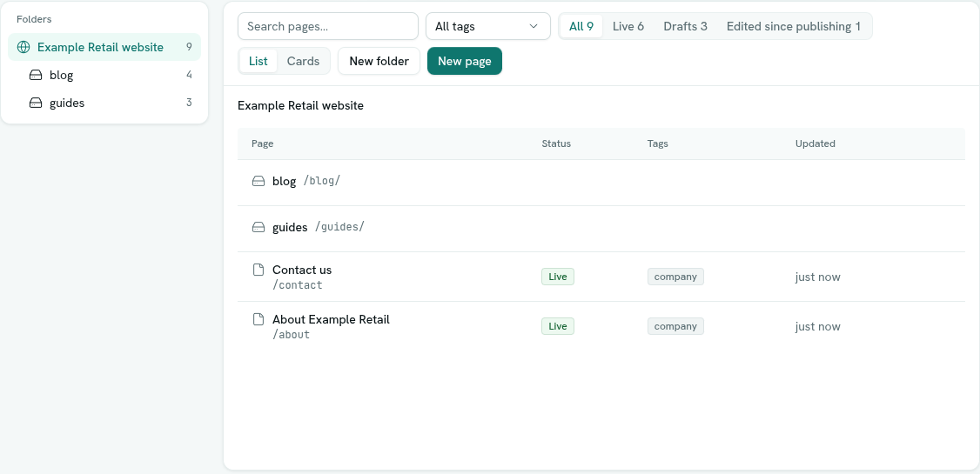980x474 pixels.
Task: Click the /blog/ path text
Action: click(322, 181)
